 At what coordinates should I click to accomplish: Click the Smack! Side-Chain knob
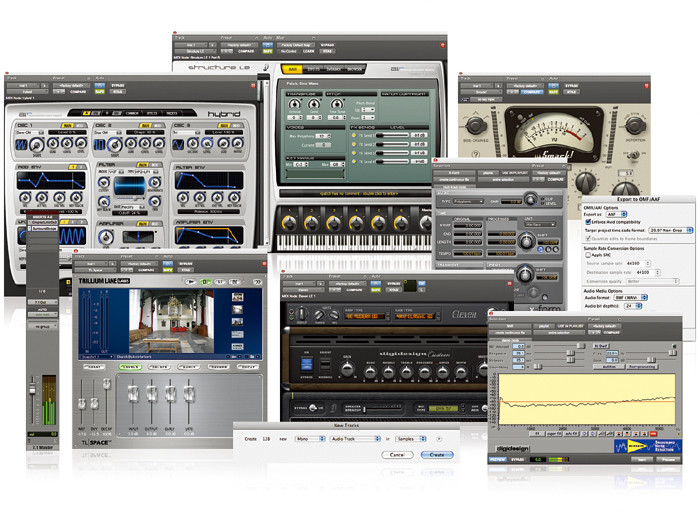click(x=476, y=126)
